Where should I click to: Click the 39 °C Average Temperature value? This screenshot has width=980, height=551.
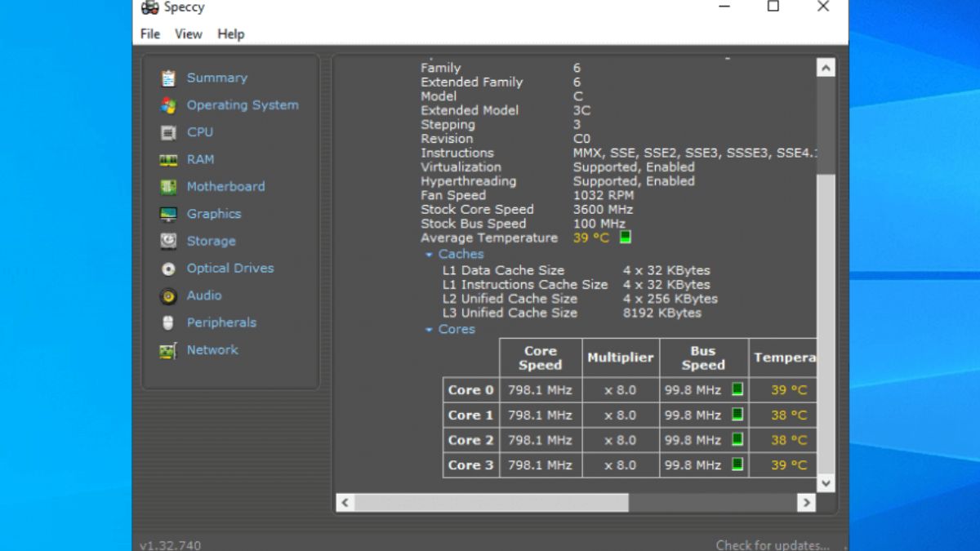click(x=591, y=238)
